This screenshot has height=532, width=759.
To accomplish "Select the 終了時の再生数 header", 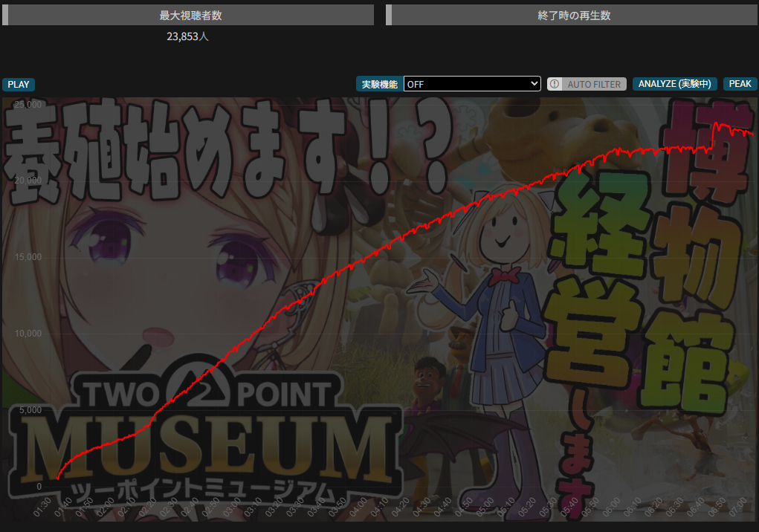I will pos(572,15).
